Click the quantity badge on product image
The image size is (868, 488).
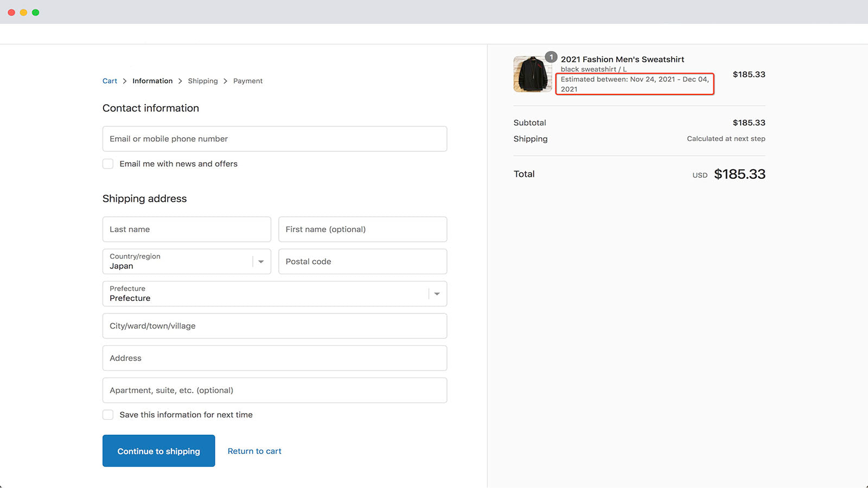[551, 57]
